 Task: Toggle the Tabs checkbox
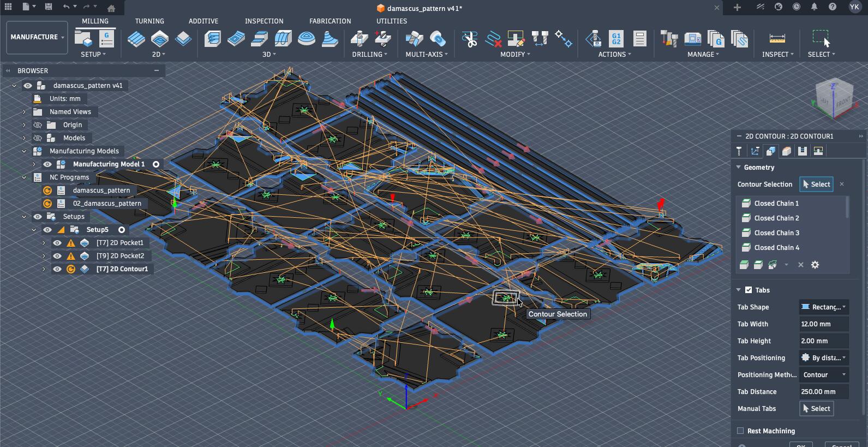pyautogui.click(x=749, y=290)
